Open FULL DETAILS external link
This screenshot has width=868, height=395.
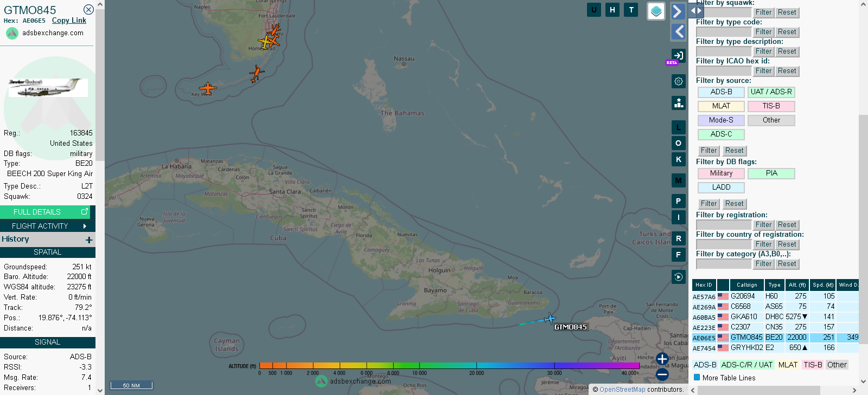pyautogui.click(x=44, y=212)
